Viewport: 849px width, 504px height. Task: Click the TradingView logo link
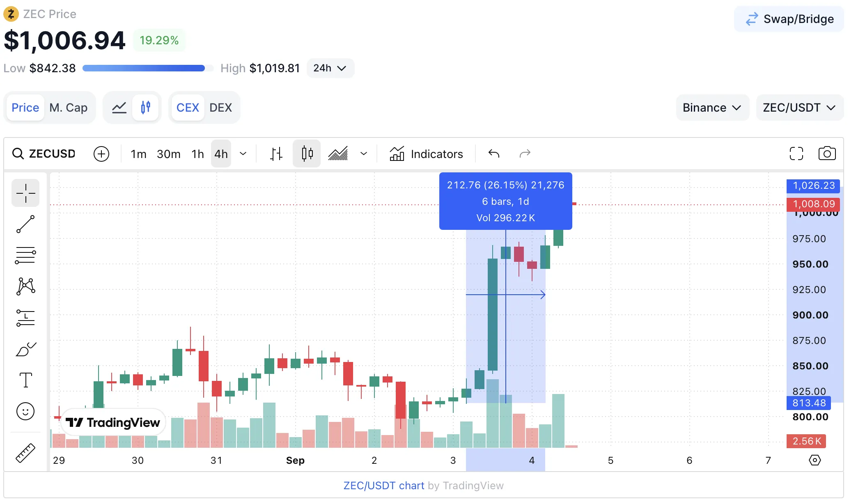pyautogui.click(x=113, y=422)
